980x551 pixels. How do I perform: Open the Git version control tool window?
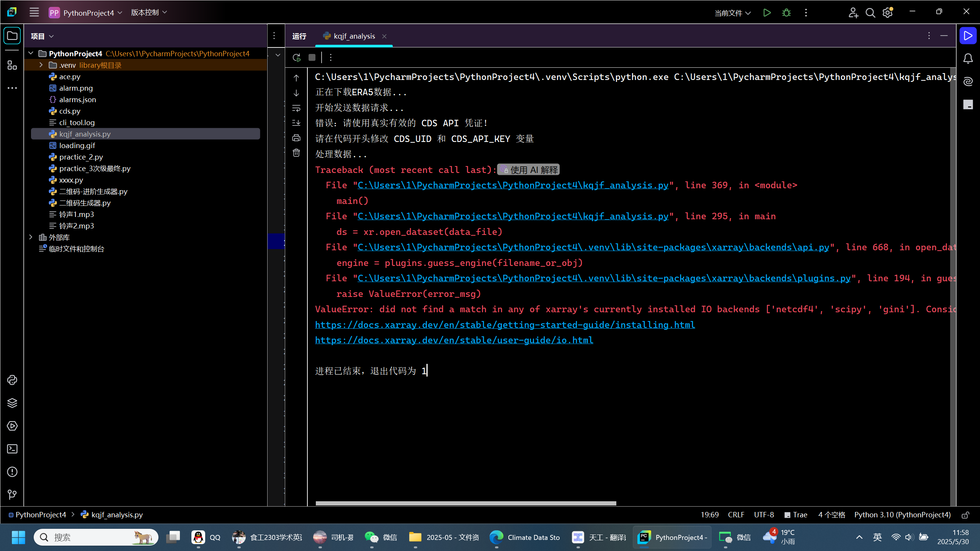(x=12, y=495)
